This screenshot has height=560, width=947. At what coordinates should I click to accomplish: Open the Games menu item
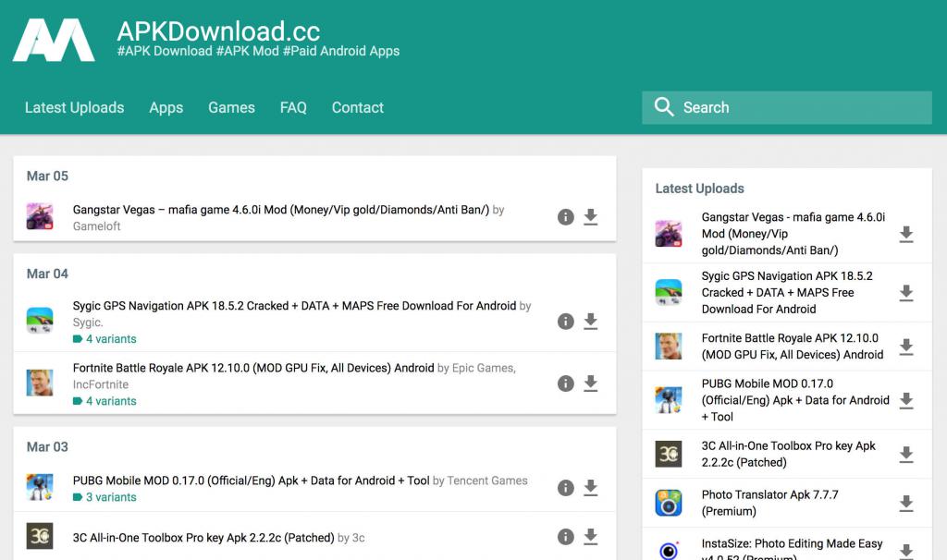pyautogui.click(x=231, y=107)
